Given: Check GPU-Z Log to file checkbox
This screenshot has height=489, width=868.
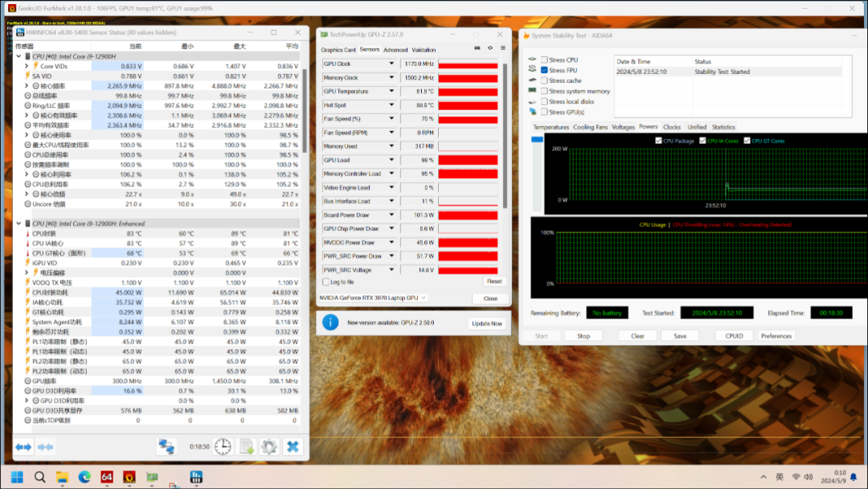Looking at the screenshot, I should 325,281.
